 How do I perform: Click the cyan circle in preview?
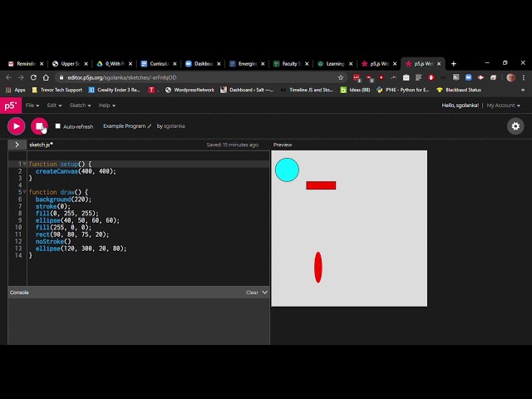(287, 170)
